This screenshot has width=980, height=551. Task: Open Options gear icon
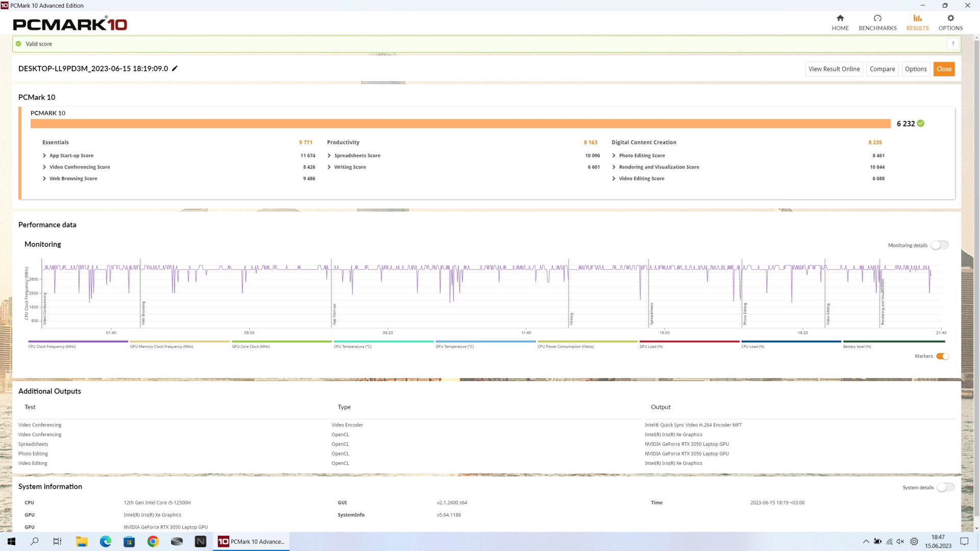click(x=950, y=18)
